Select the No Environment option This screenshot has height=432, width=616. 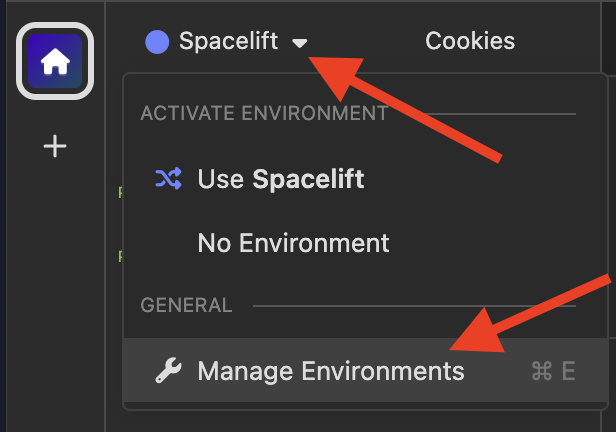(293, 242)
